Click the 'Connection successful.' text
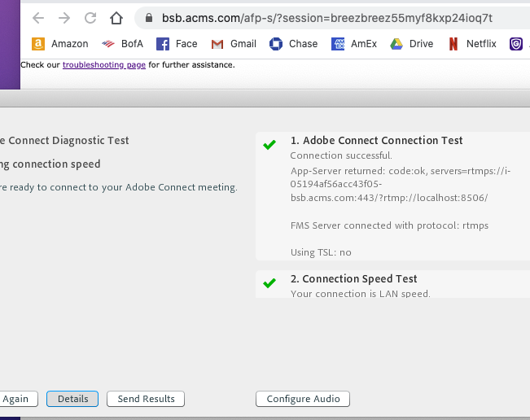Viewport: 530px width, 420px height. point(341,155)
